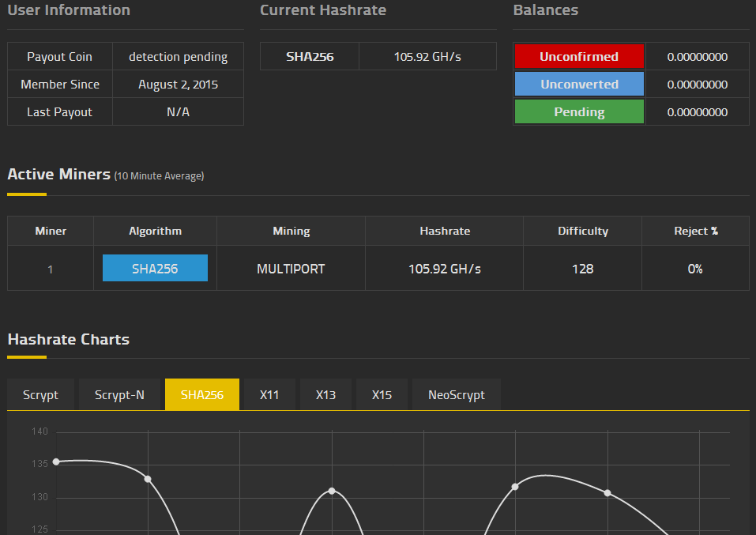Image resolution: width=756 pixels, height=535 pixels.
Task: Switch to the Scrypt-N chart tab
Action: [x=119, y=394]
